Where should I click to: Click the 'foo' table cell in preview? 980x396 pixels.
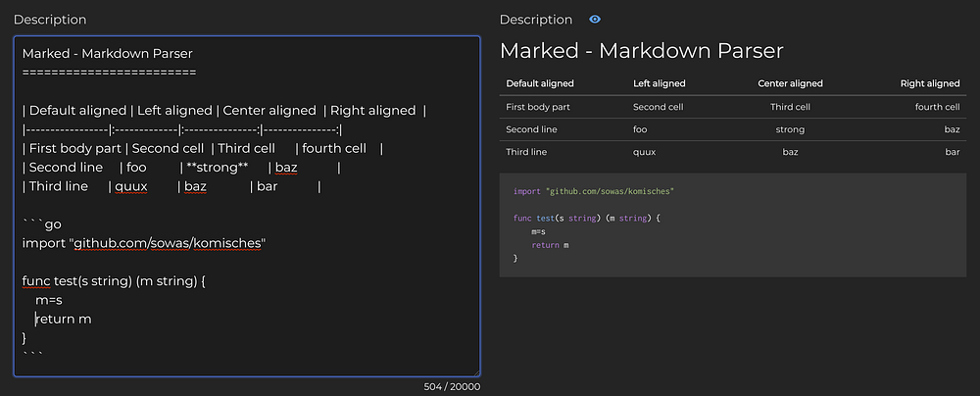click(640, 129)
